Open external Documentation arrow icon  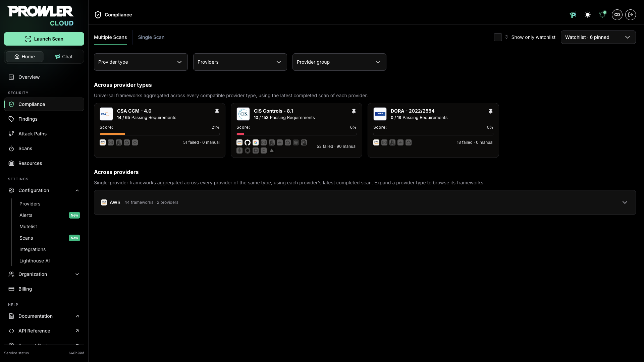[x=77, y=316]
